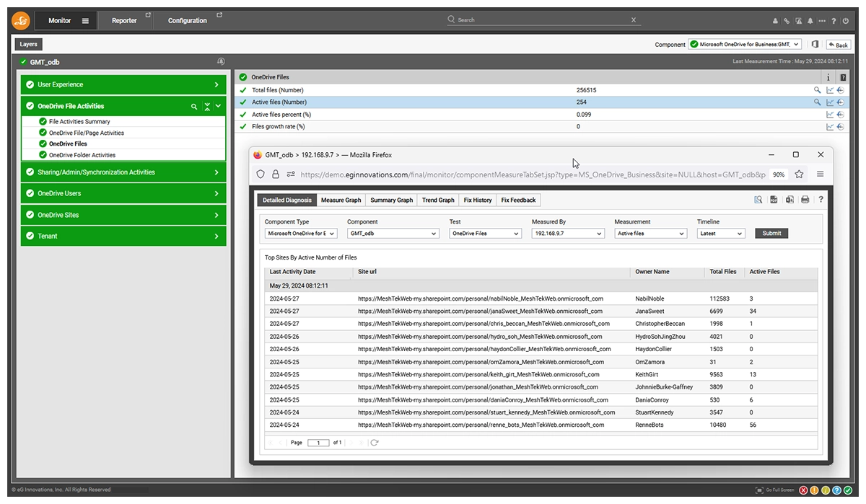This screenshot has width=866, height=504.
Task: Select OneDrive Folder Activities test
Action: click(x=82, y=155)
